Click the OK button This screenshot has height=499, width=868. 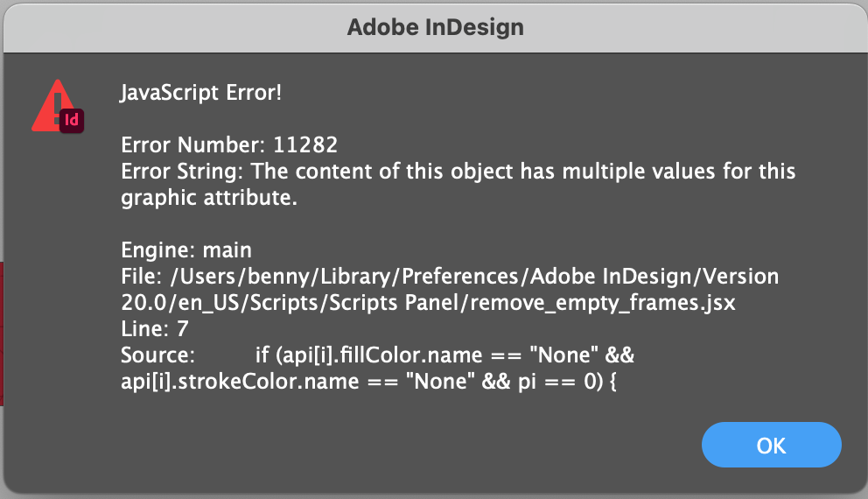pos(771,446)
